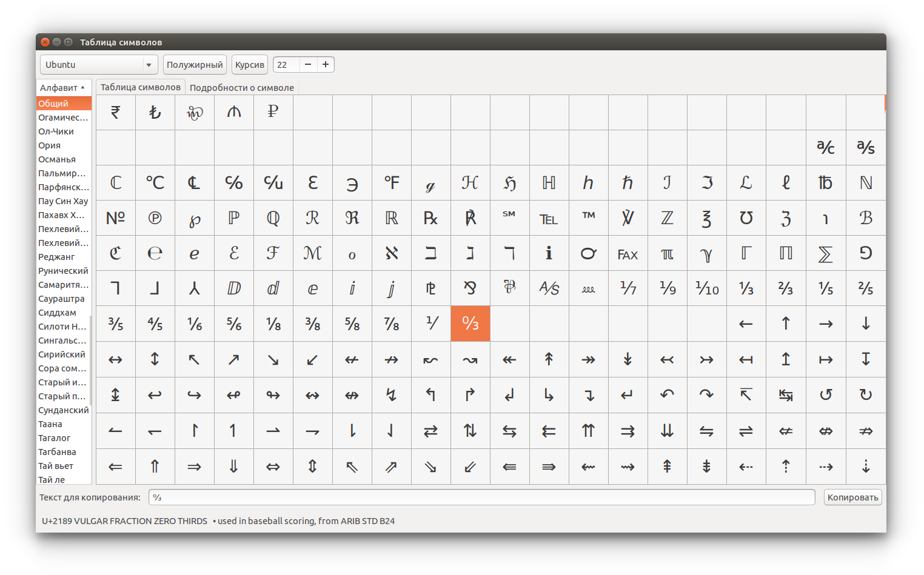
Task: Choose the FAX symbol character
Action: click(628, 254)
